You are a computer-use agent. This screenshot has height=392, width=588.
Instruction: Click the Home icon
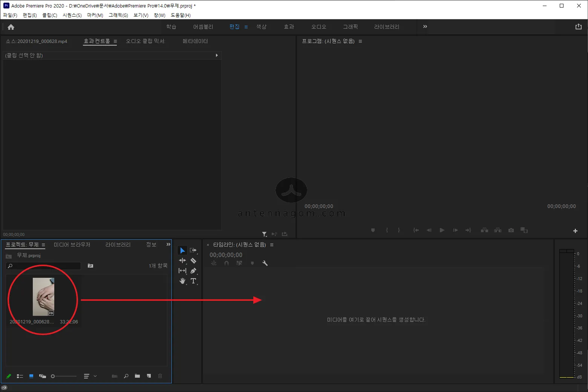point(11,27)
